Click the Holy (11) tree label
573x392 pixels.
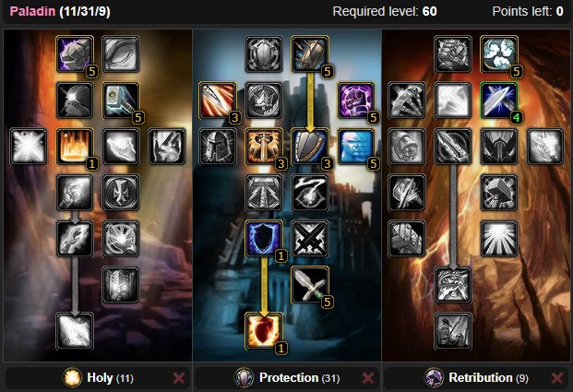coord(110,378)
